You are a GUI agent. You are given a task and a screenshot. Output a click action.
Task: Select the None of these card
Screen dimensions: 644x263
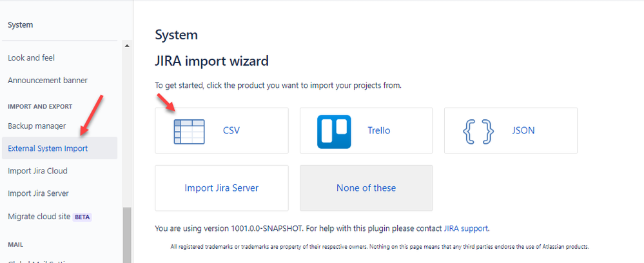[366, 188]
